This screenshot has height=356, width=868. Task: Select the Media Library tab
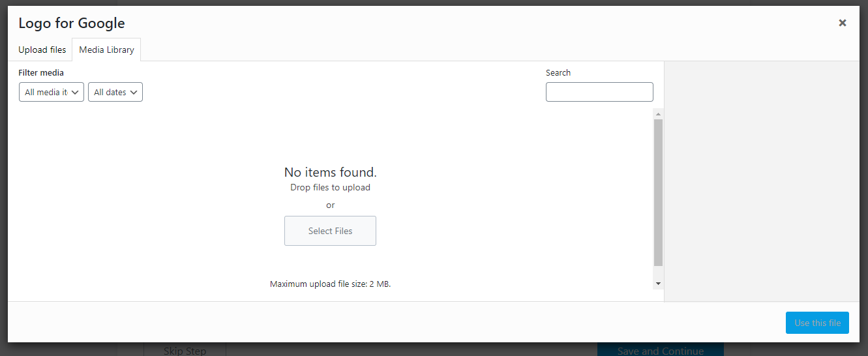click(x=106, y=50)
